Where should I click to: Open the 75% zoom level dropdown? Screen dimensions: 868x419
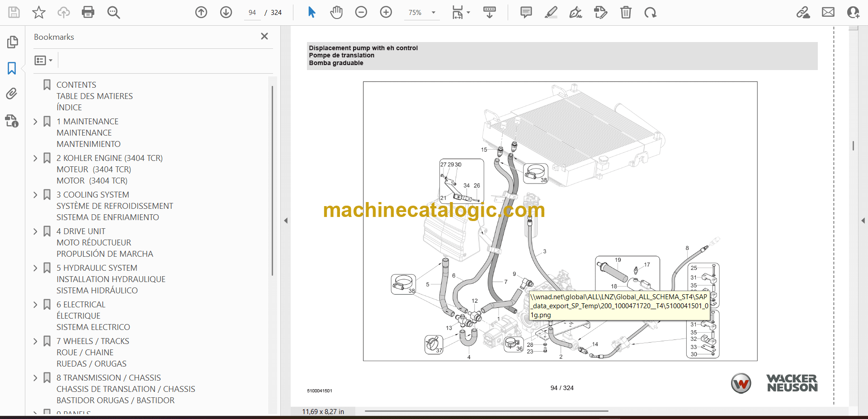coord(433,13)
